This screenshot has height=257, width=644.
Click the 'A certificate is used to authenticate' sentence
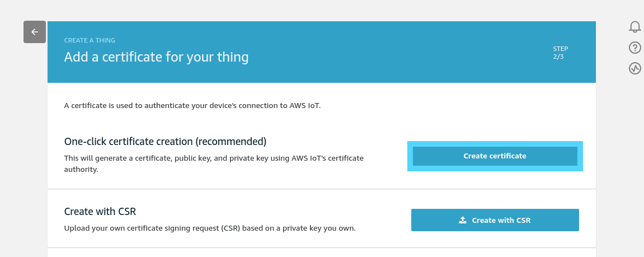click(x=192, y=105)
